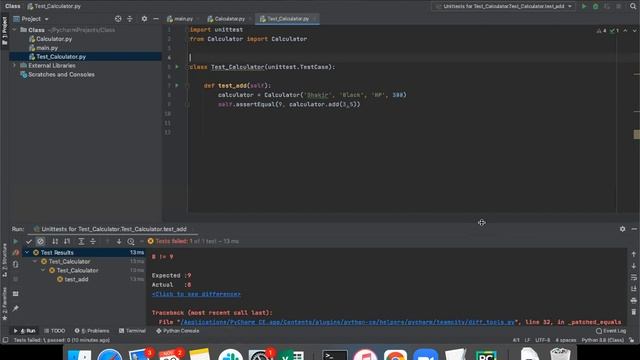Select test_add in test results

point(73,280)
